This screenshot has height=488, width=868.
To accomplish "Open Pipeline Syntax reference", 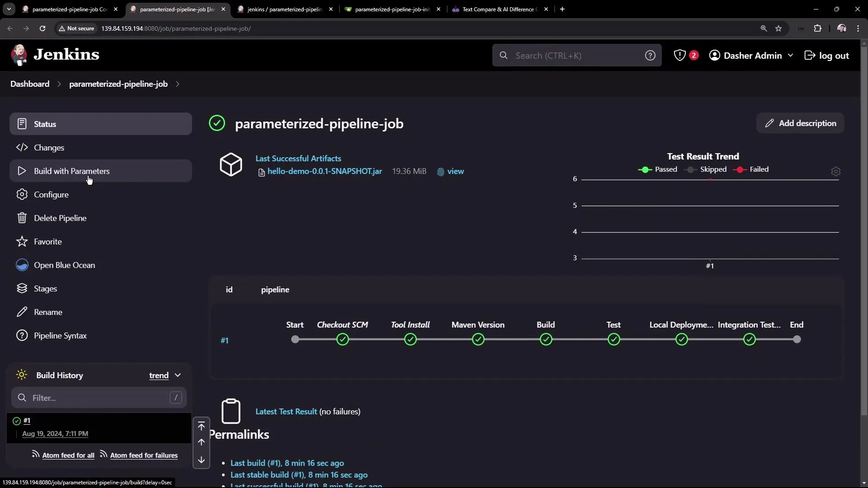I will coord(61,335).
